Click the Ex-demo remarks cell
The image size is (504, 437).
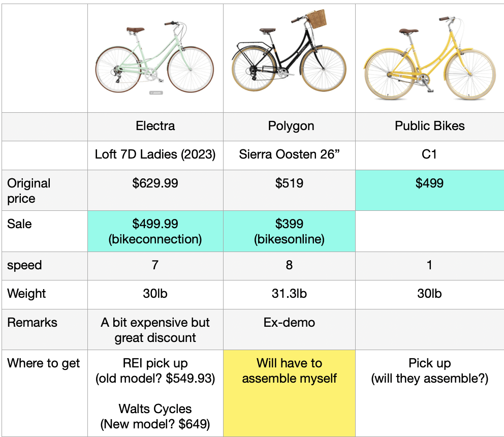(289, 330)
